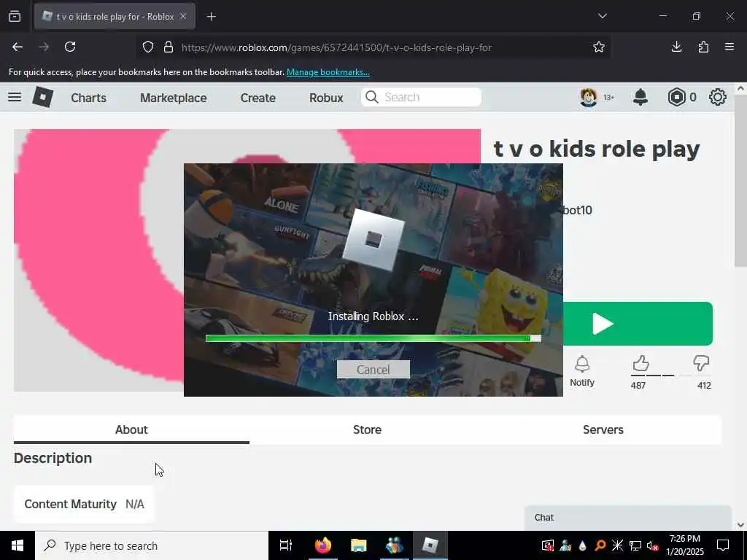747x560 pixels.
Task: Click the Windows taskbar search box
Action: point(152,545)
